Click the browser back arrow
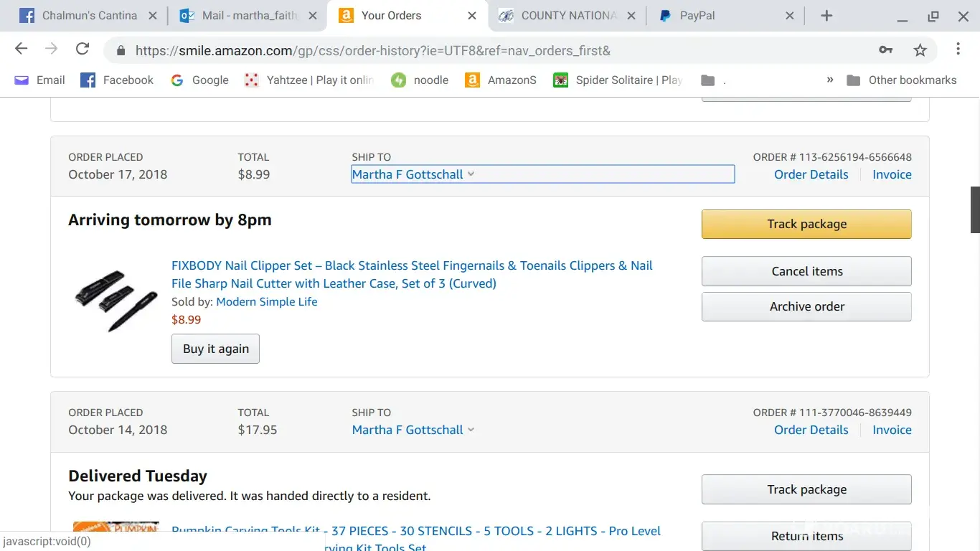Viewport: 980px width, 551px height. pyautogui.click(x=21, y=49)
